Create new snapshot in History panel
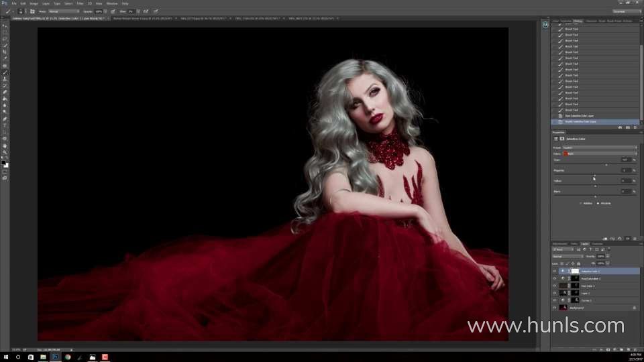 tap(628, 127)
